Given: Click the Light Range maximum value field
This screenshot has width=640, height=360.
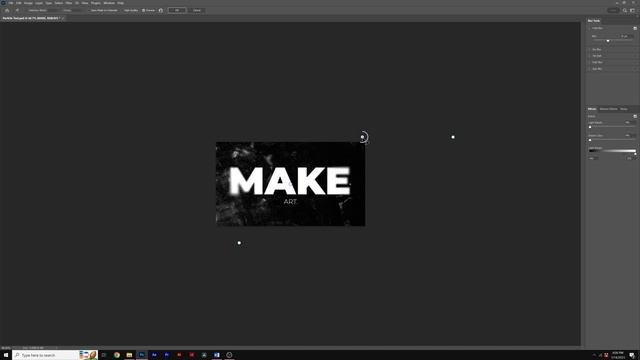Looking at the screenshot, I should click(x=631, y=158).
